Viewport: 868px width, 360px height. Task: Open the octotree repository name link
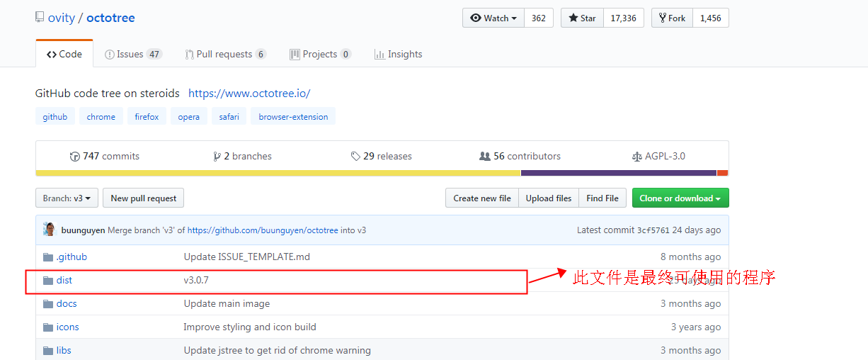coord(110,18)
